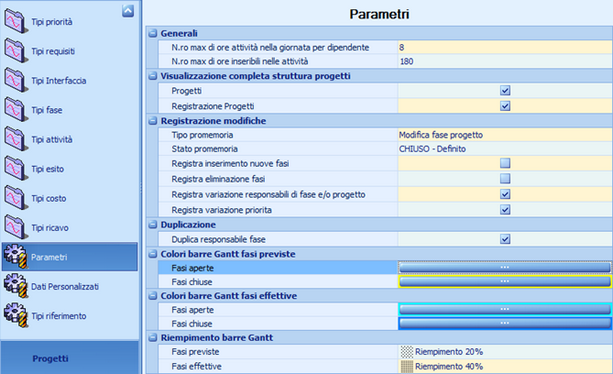The width and height of the screenshot is (613, 374).
Task: Pick color for effettive Fasi chiuse
Action: (505, 324)
